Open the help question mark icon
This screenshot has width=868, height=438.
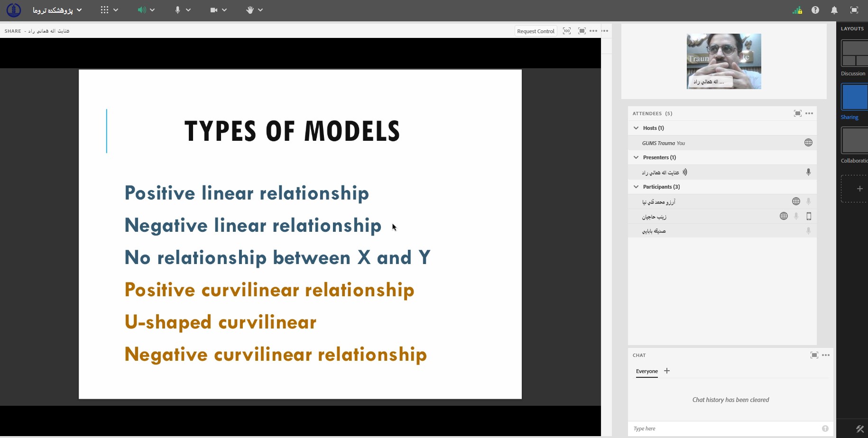tap(815, 10)
